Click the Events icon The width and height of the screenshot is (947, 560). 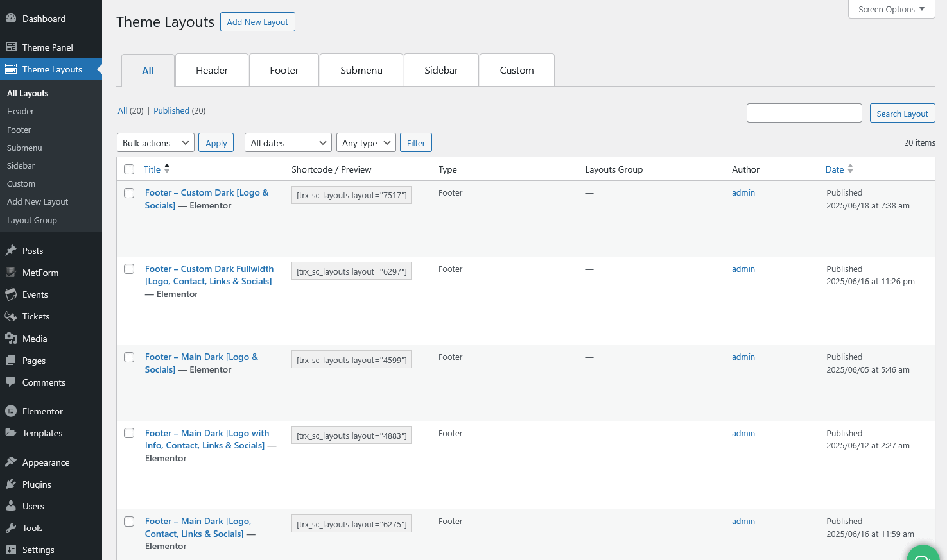(11, 294)
